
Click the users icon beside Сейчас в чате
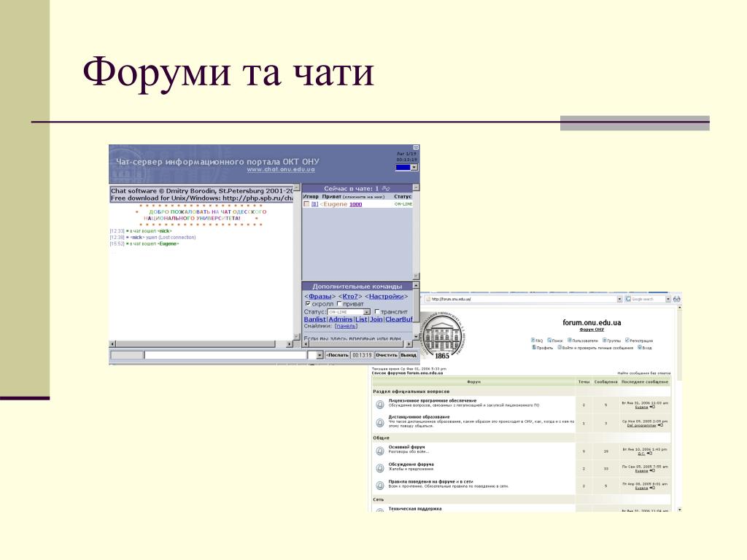386,189
